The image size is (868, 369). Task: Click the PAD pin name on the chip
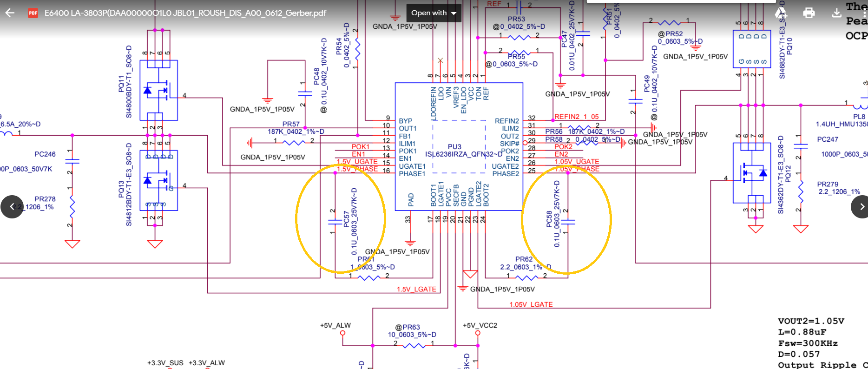point(411,200)
